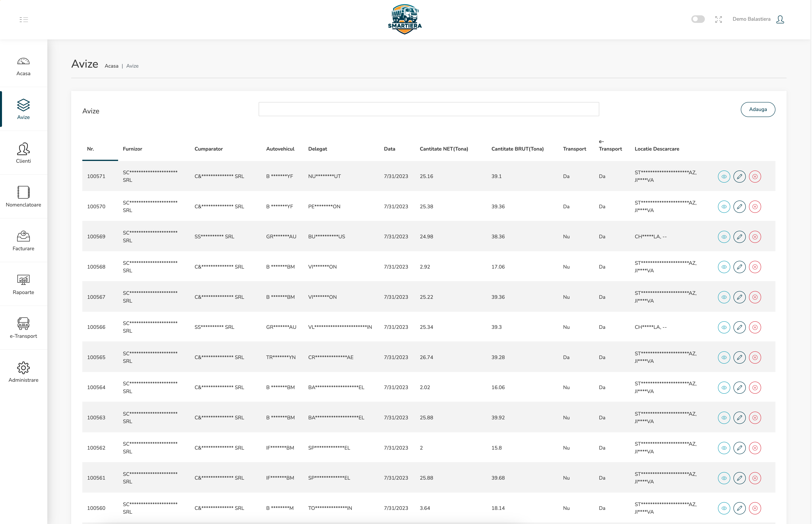Image resolution: width=812 pixels, height=524 pixels.
Task: Collapse the sidebar menu with hamburger icon
Action: [x=23, y=19]
